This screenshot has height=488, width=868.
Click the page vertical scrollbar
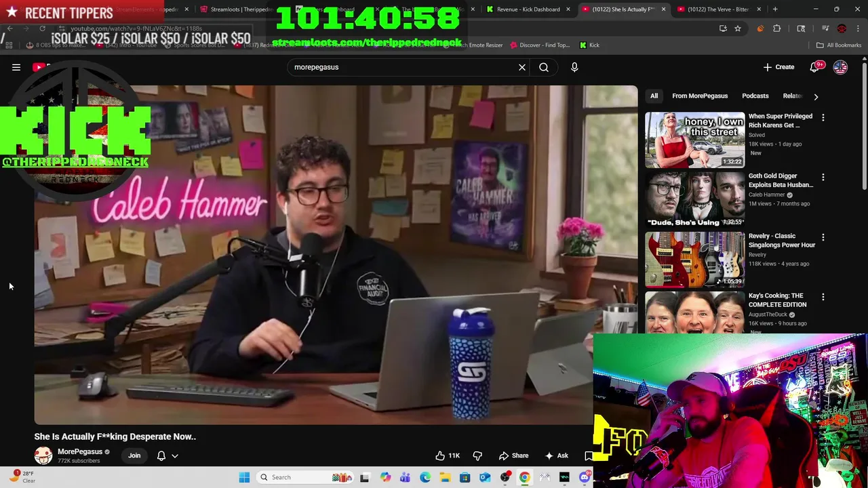coord(864,125)
